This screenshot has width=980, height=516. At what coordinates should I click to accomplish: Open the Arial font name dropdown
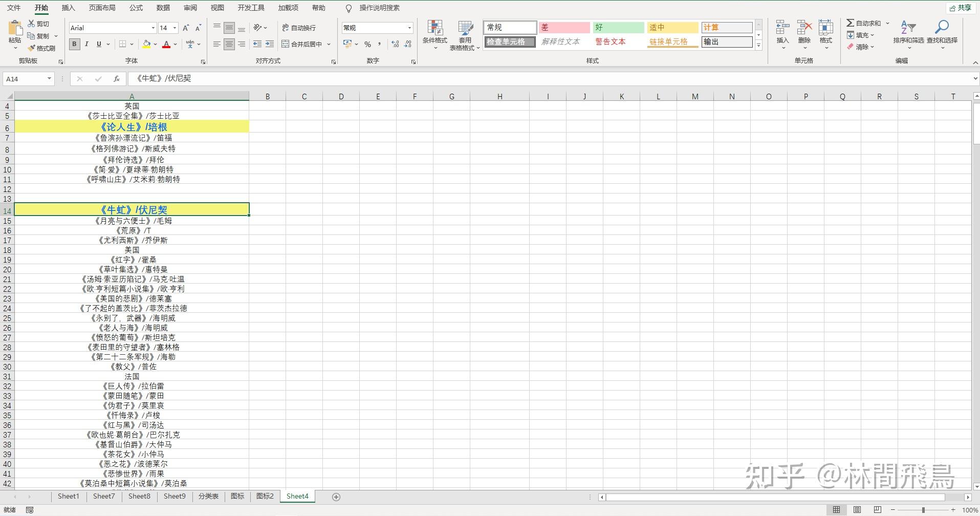click(x=153, y=28)
